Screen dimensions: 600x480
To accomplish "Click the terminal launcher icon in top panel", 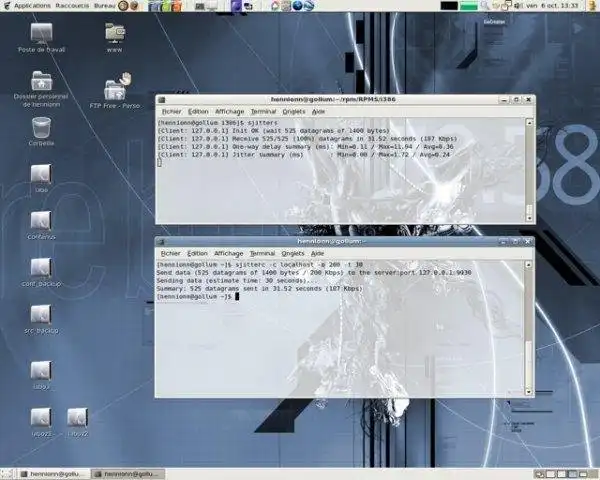I will [x=200, y=6].
